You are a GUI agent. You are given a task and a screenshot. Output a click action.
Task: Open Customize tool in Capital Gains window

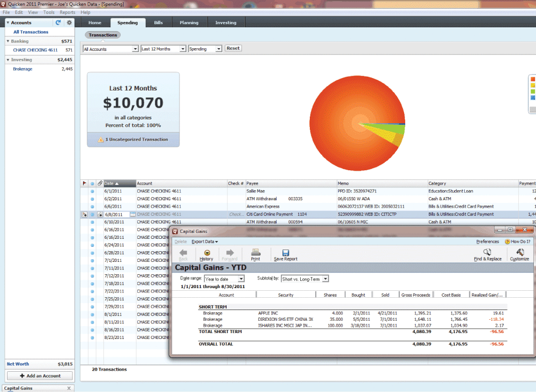click(x=519, y=255)
